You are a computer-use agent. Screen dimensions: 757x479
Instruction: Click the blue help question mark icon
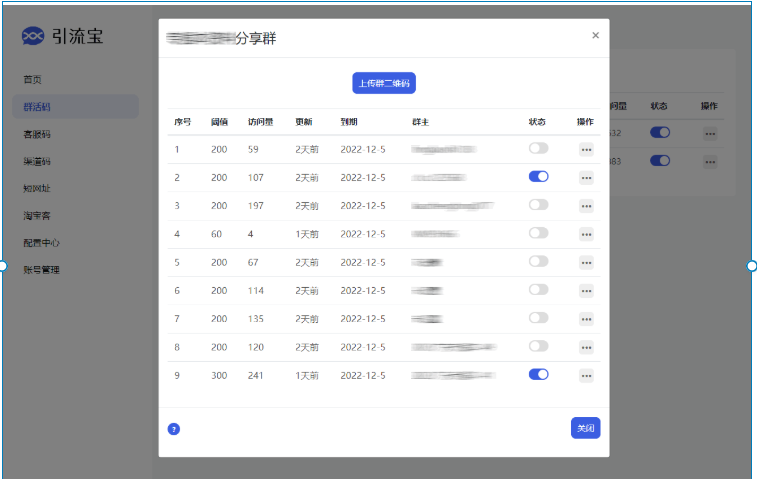[174, 429]
